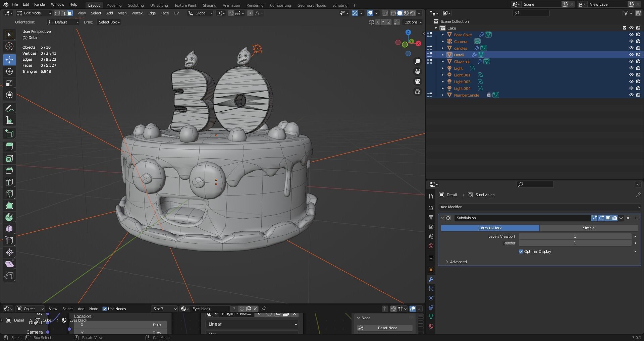The image size is (644, 341).
Task: Open the Render menu
Action: [x=40, y=4]
